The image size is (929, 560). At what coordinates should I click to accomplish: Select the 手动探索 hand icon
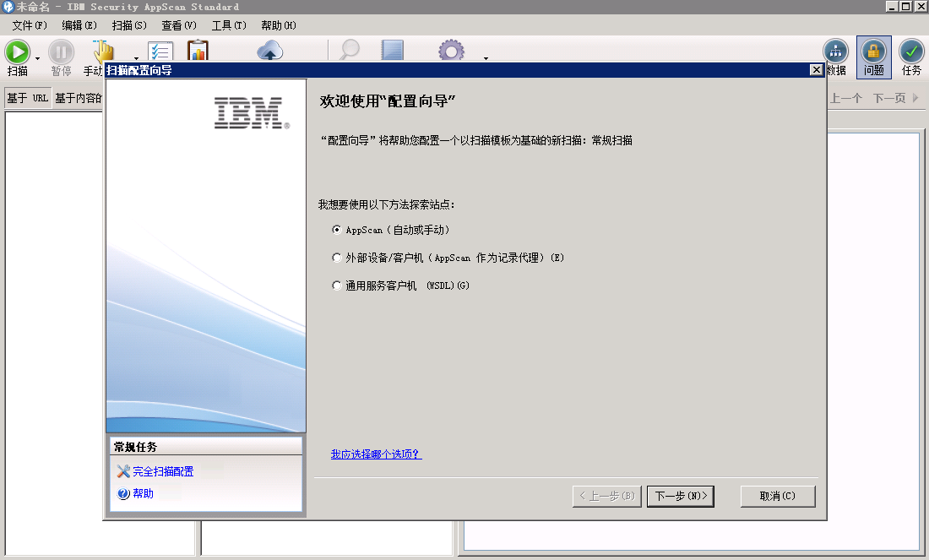pyautogui.click(x=101, y=51)
